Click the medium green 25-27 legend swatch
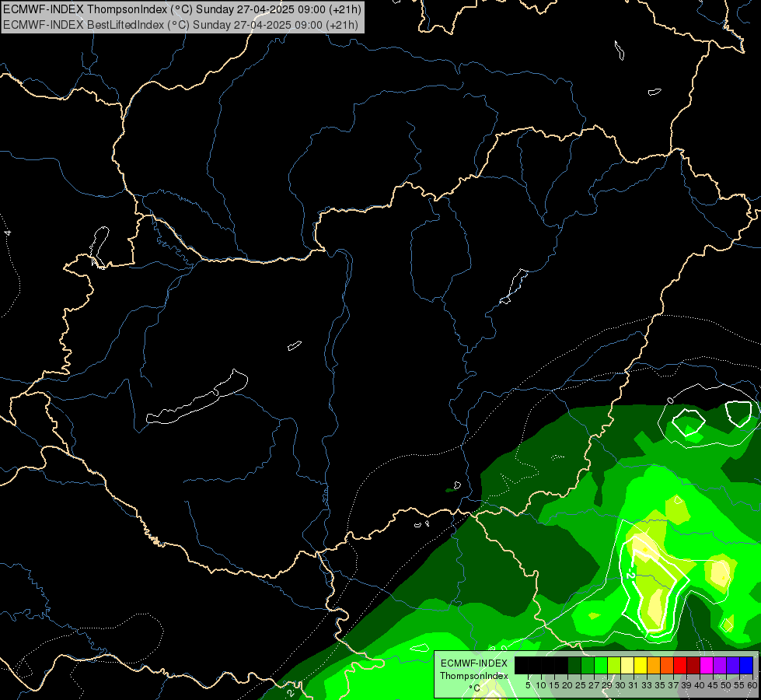The height and width of the screenshot is (700, 761). (x=588, y=665)
